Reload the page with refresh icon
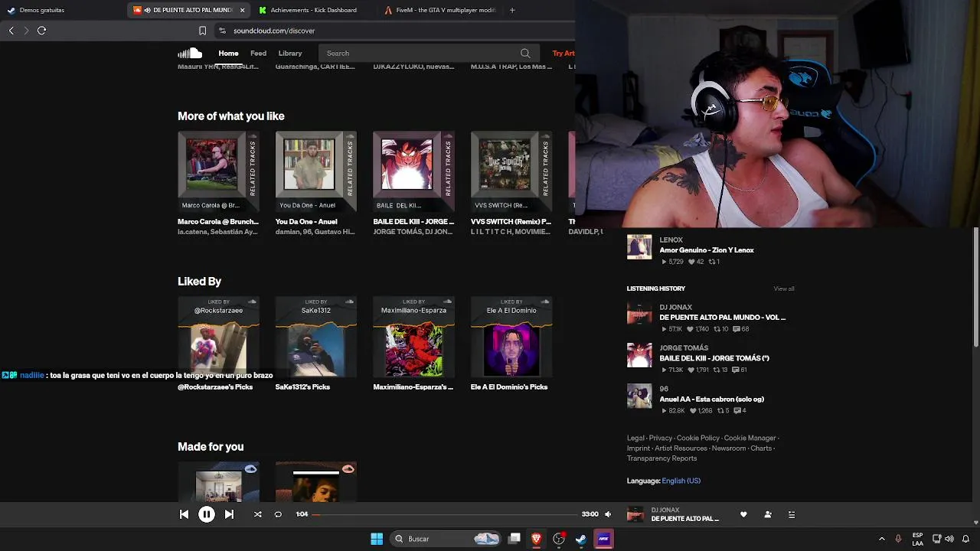This screenshot has width=980, height=551. click(x=41, y=31)
